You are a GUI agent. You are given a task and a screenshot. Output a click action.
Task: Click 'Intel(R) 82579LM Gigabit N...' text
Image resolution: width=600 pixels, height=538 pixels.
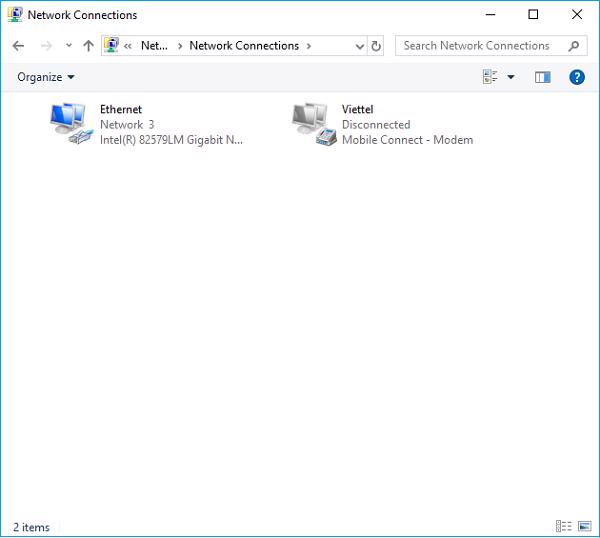tap(171, 140)
